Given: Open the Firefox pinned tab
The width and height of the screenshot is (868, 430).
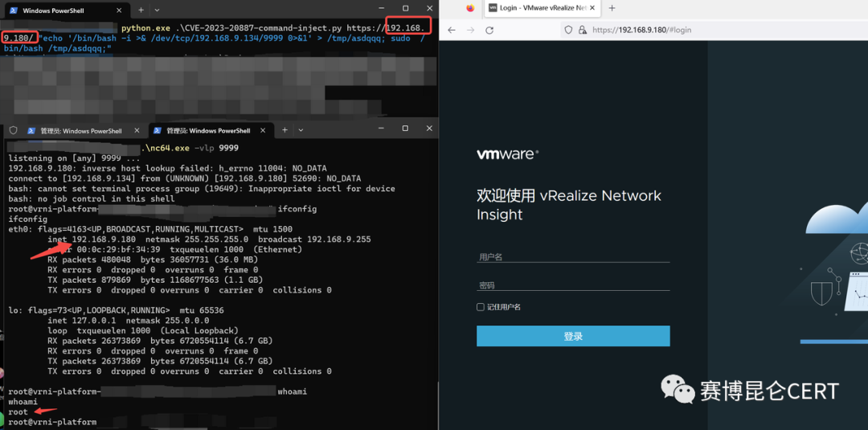Looking at the screenshot, I should [470, 8].
